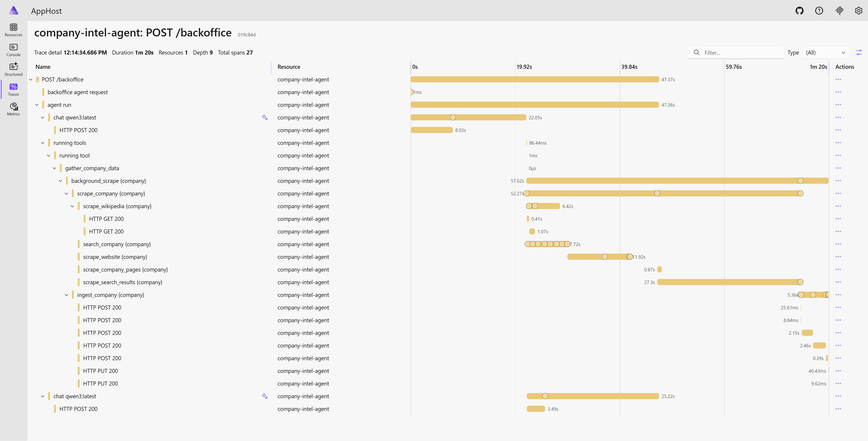Select the gather_company_data span
This screenshot has width=868, height=441.
pos(92,168)
